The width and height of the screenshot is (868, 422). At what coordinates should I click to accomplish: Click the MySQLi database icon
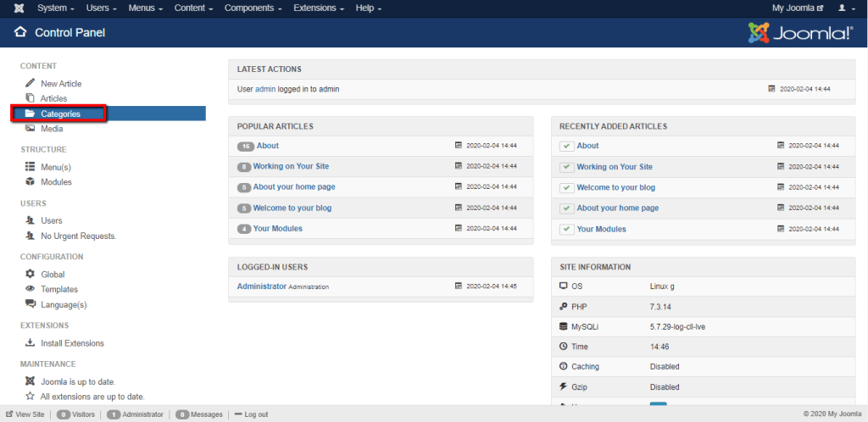tap(564, 326)
